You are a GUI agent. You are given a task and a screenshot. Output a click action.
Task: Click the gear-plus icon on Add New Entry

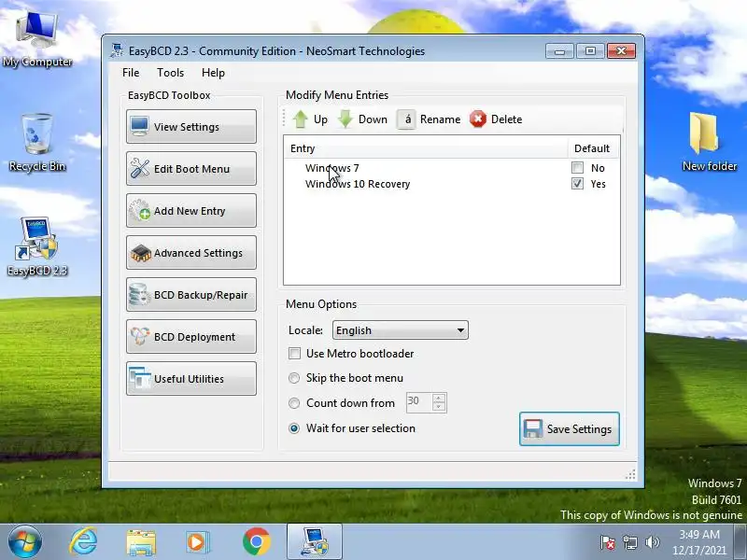tap(139, 211)
